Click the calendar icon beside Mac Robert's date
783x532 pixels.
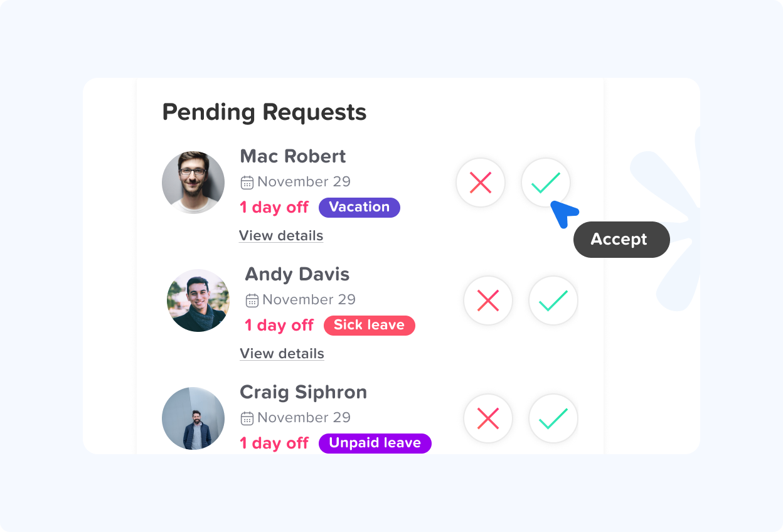[x=247, y=183]
